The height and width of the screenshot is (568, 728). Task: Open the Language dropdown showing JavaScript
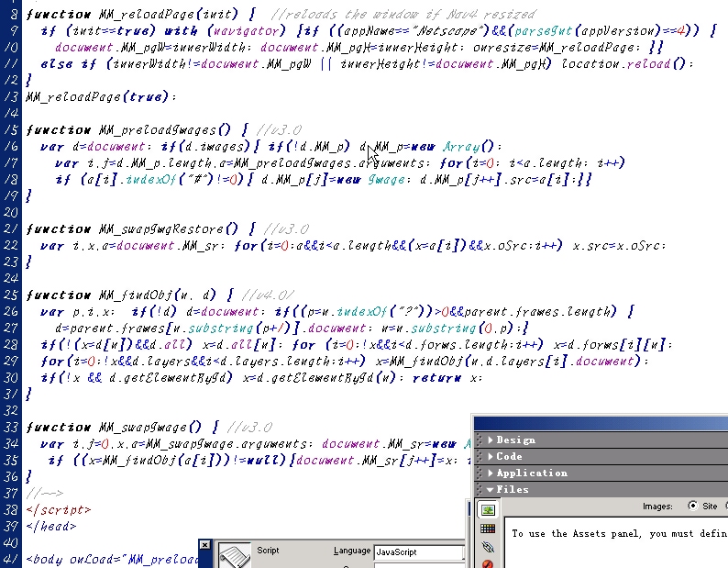[418, 552]
